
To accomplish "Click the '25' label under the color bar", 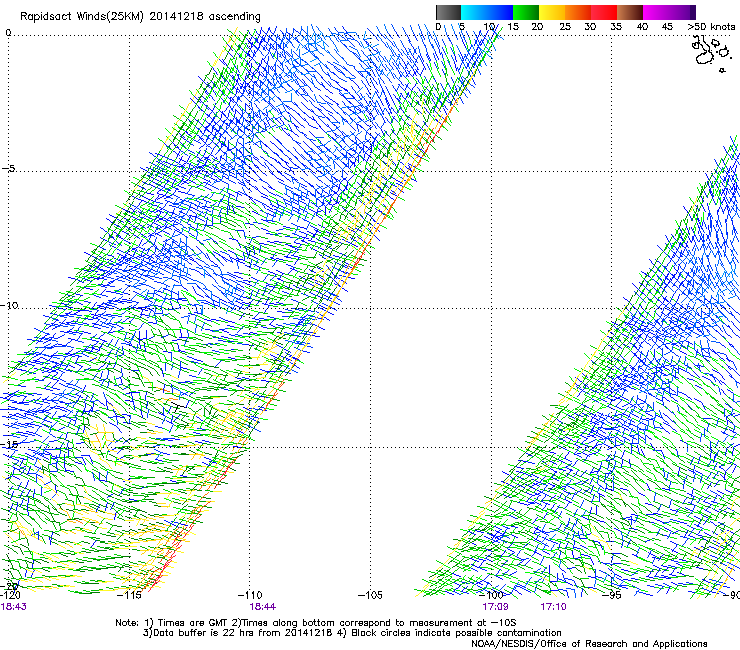I will click(565, 27).
